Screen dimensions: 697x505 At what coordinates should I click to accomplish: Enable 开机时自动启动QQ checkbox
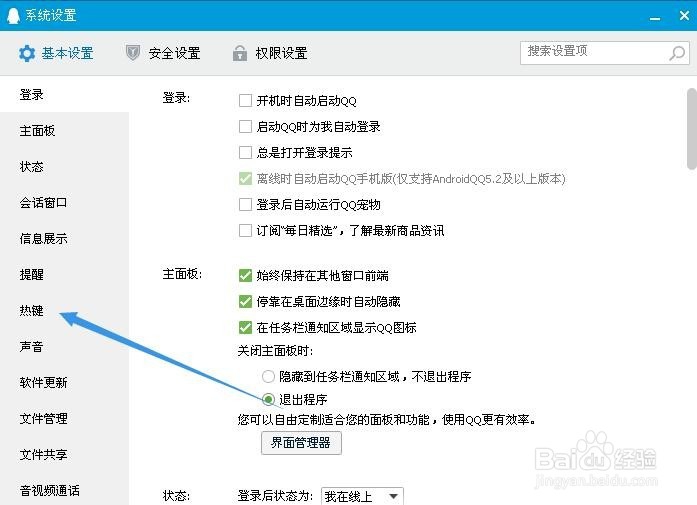pyautogui.click(x=245, y=101)
